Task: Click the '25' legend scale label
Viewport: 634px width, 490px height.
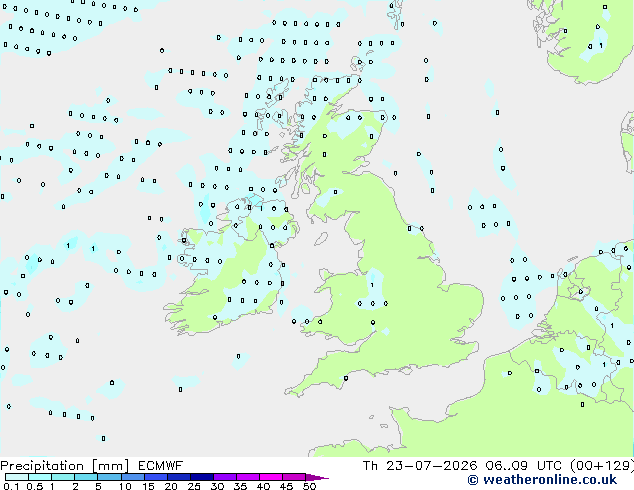Action: tap(194, 486)
